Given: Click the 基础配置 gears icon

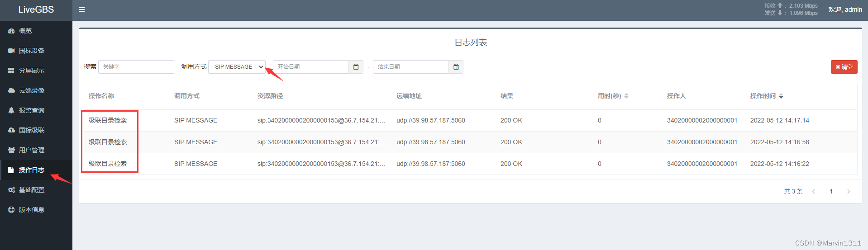Looking at the screenshot, I should click(x=11, y=190).
